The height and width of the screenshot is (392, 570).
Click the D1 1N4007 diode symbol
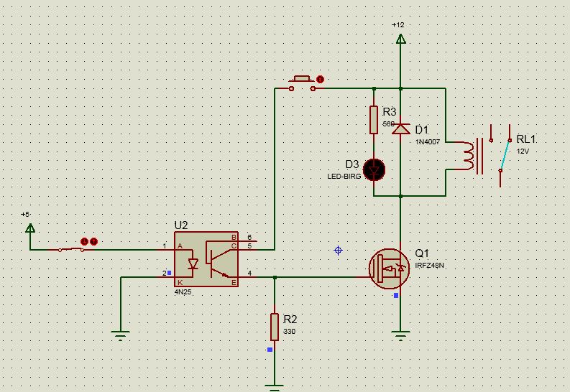coord(401,129)
